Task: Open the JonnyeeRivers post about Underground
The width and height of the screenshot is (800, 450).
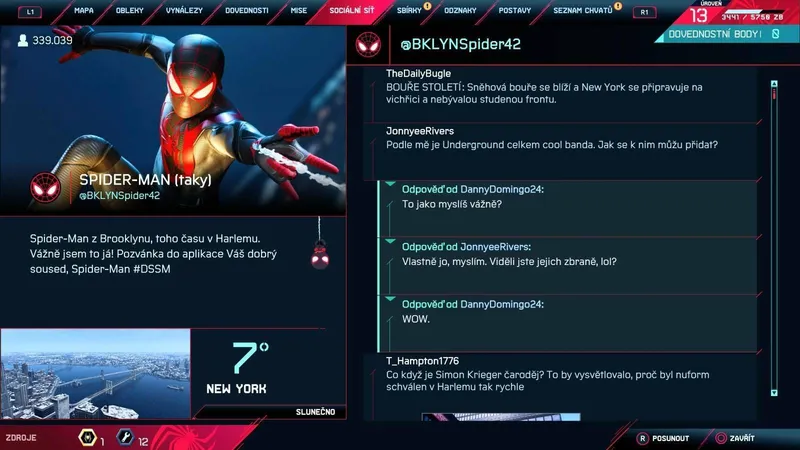Action: pos(561,152)
